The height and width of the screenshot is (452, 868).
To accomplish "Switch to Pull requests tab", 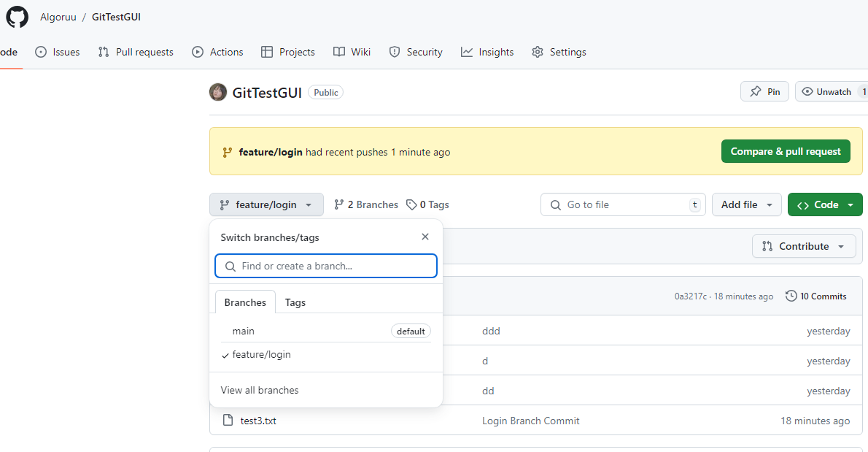I will coord(136,52).
